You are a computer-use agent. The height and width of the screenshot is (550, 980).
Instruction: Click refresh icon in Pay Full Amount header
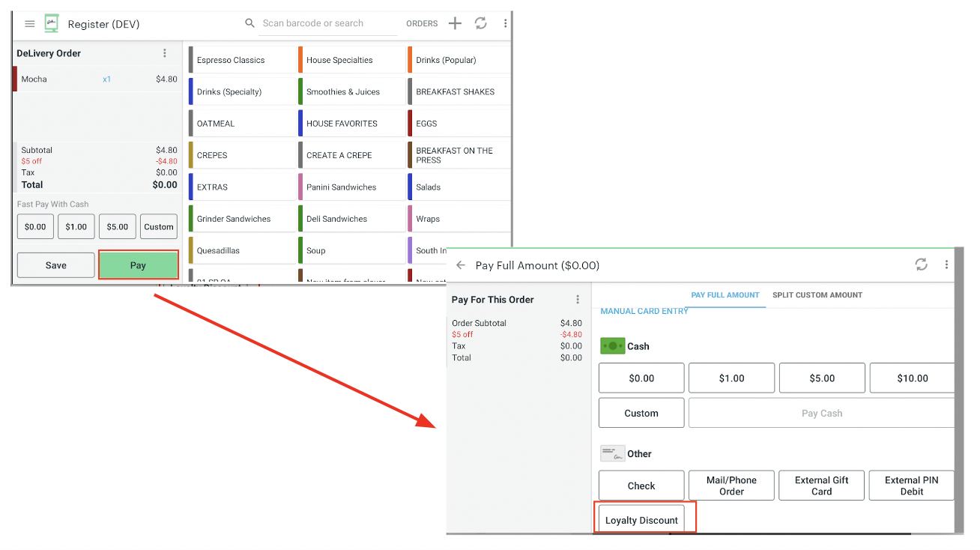coord(922,265)
